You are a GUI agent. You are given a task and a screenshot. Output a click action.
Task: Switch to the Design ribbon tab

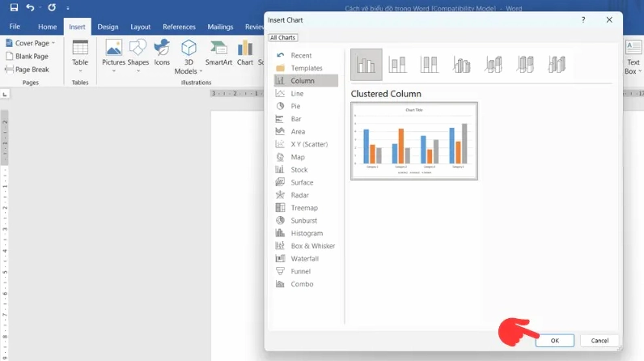(x=108, y=27)
